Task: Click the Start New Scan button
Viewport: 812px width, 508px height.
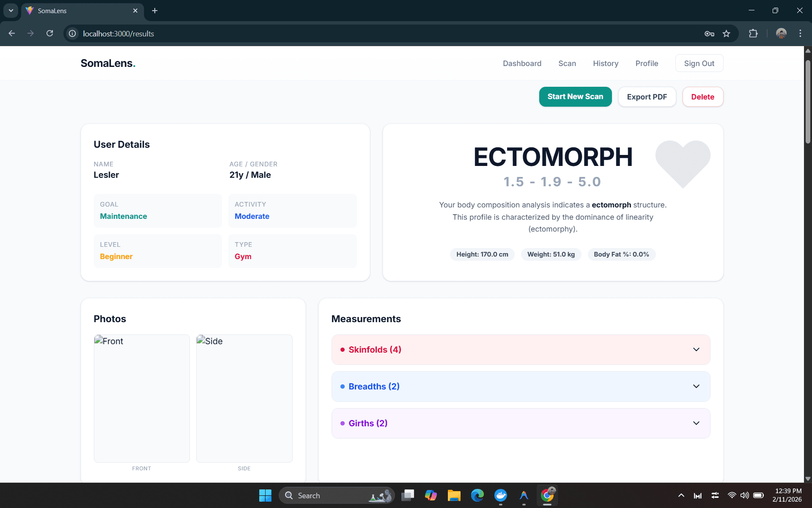Action: (x=575, y=97)
